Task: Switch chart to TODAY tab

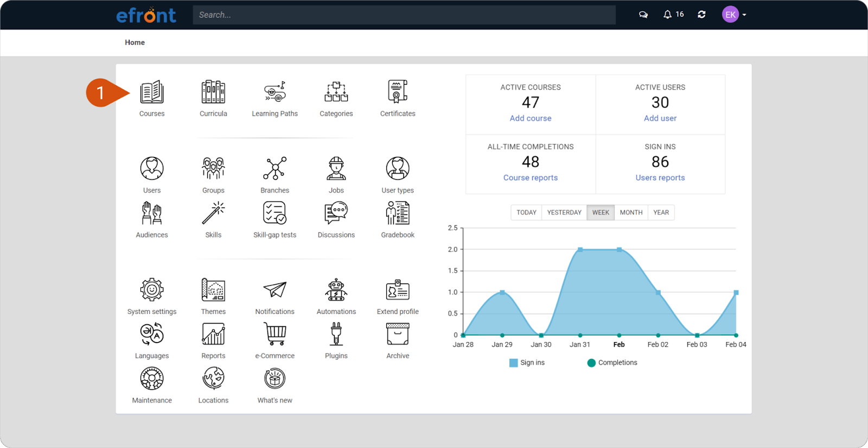Action: tap(526, 212)
